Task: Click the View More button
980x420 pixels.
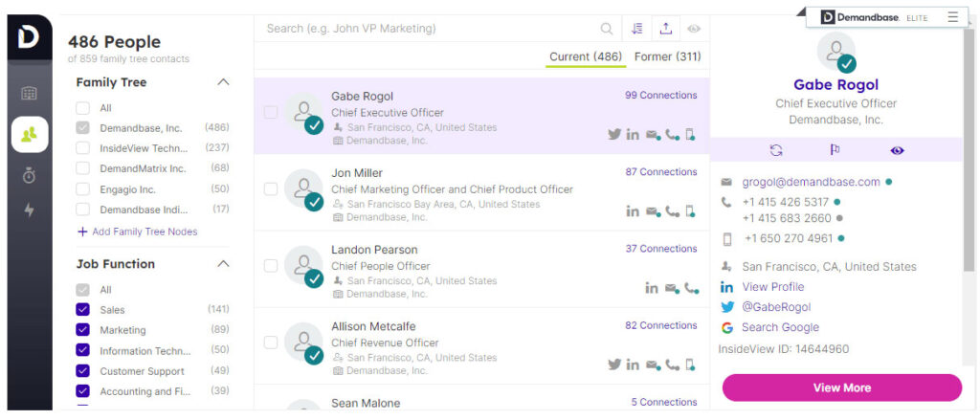Action: [x=841, y=387]
